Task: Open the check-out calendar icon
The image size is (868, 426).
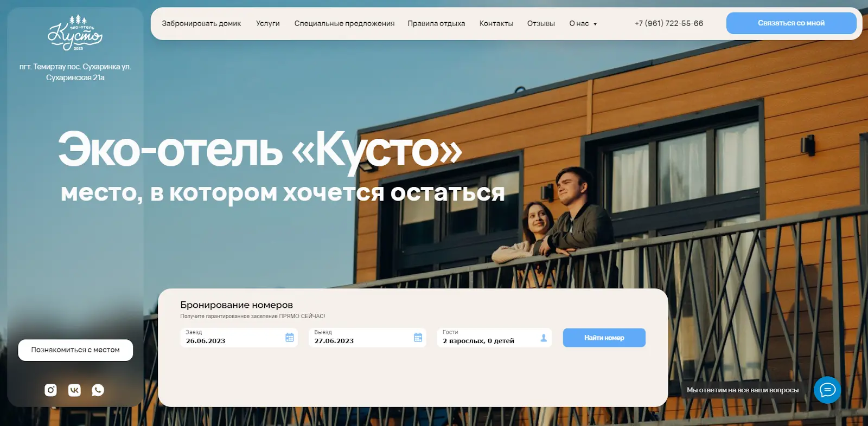Action: pyautogui.click(x=418, y=338)
